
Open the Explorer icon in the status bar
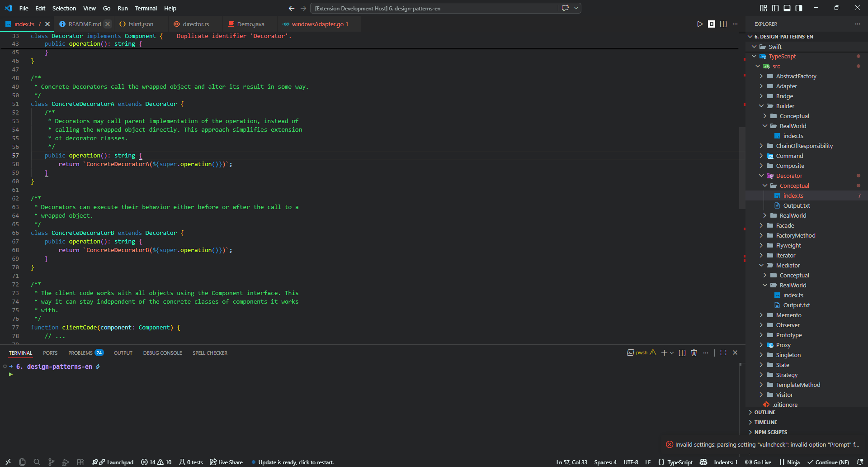coord(23,462)
